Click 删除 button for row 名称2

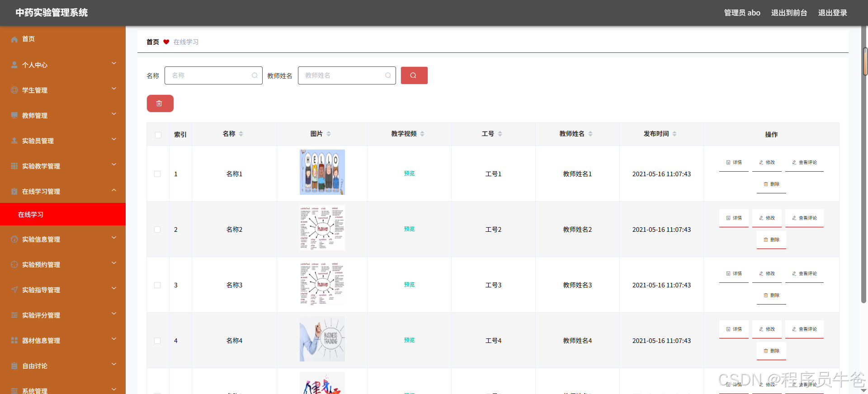(771, 239)
